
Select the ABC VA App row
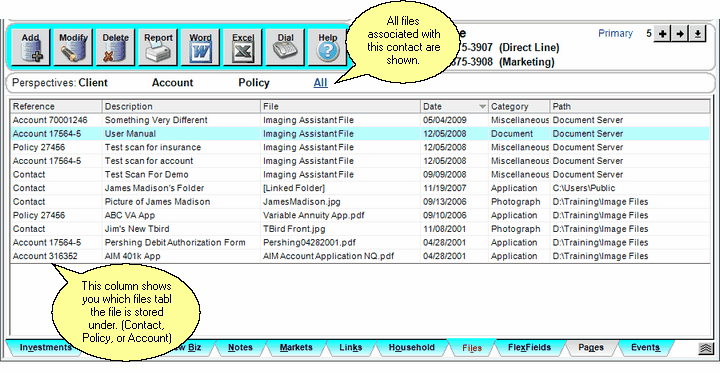[360, 215]
